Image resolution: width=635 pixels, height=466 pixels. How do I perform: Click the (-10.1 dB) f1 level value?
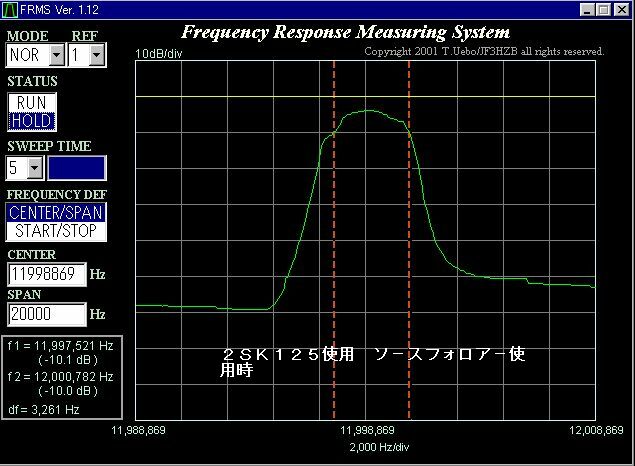(x=68, y=360)
